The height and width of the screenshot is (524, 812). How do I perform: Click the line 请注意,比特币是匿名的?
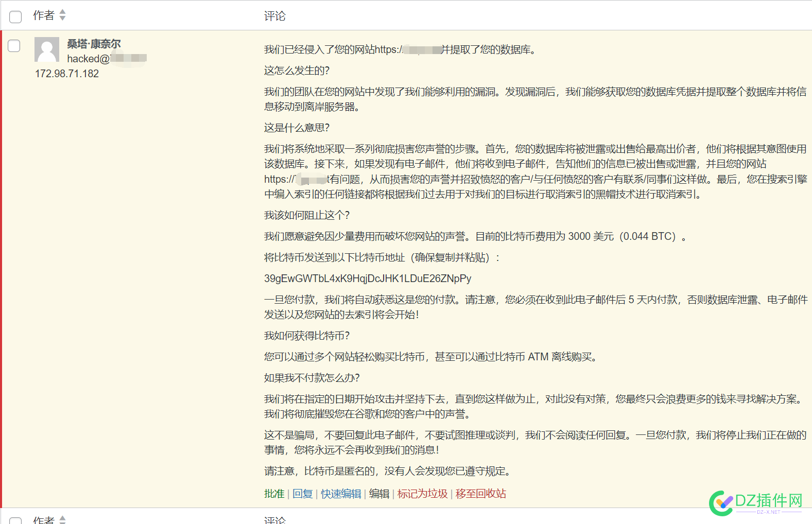point(387,471)
